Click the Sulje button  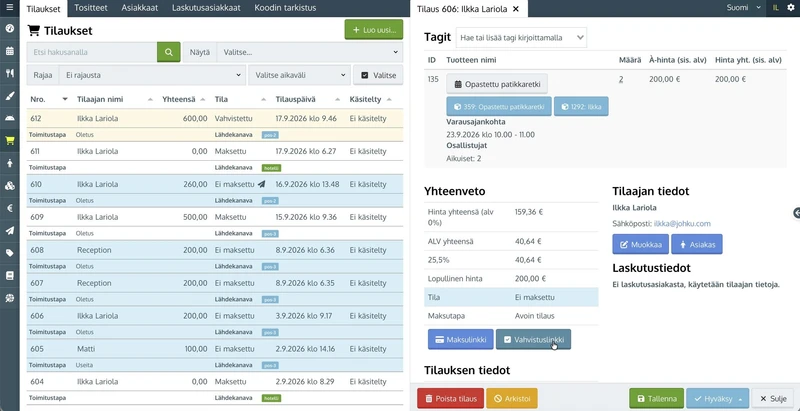coord(773,399)
